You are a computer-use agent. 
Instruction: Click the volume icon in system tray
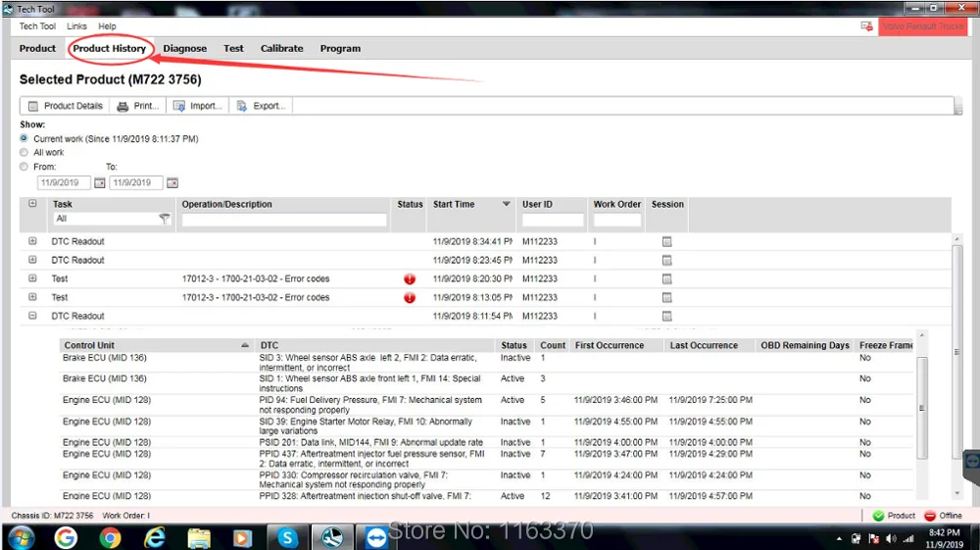tap(891, 539)
